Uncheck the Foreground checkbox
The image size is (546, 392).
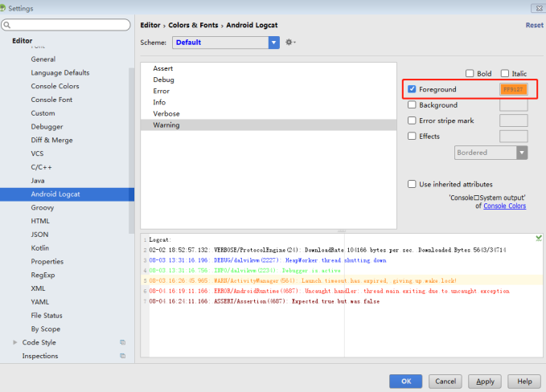(x=412, y=89)
